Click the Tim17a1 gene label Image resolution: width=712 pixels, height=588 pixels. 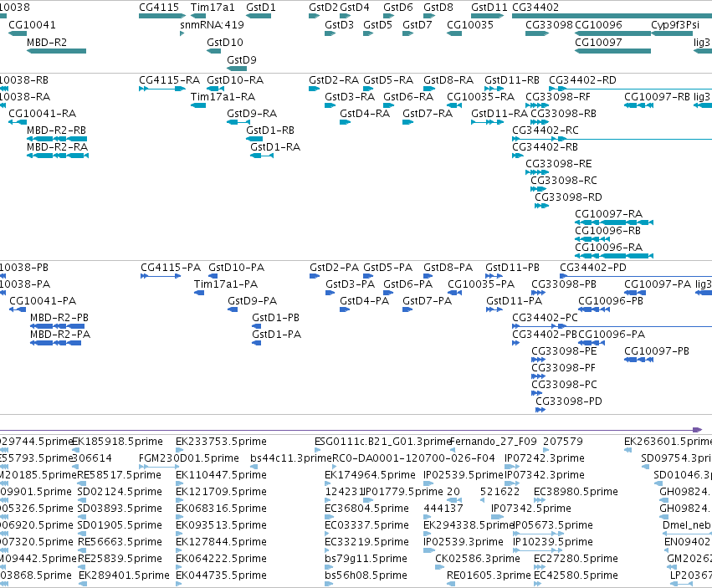[213, 8]
